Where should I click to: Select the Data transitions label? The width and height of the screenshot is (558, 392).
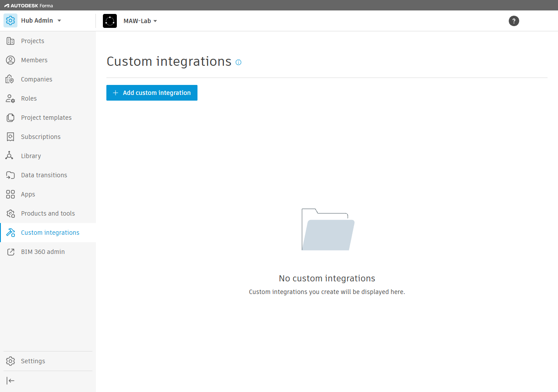coord(44,175)
